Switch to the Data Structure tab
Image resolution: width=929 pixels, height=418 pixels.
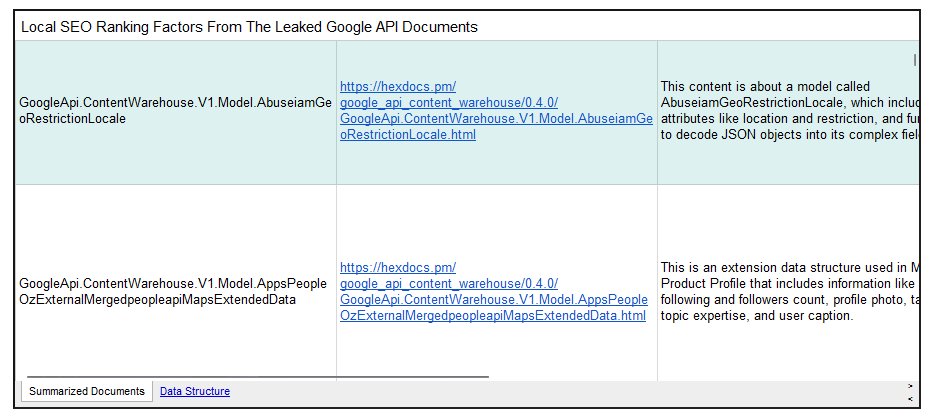coord(195,391)
